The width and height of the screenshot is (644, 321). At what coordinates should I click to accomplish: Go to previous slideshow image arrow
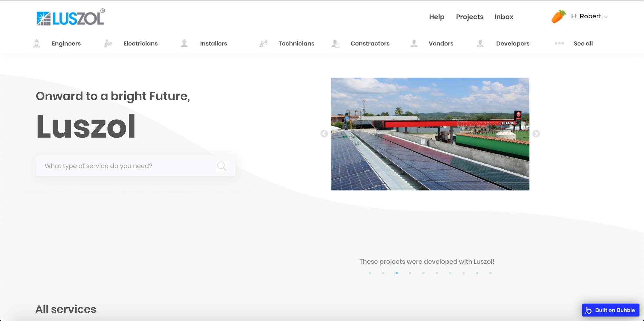tap(324, 134)
